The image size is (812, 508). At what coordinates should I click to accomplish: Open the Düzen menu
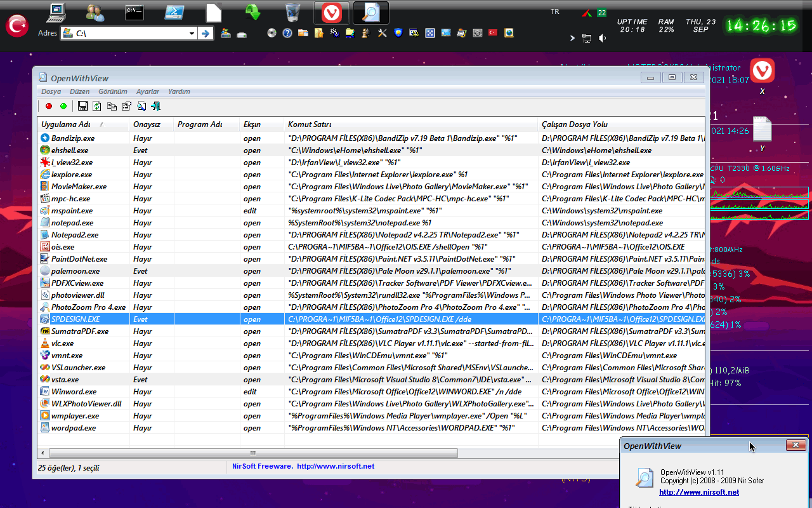point(80,91)
